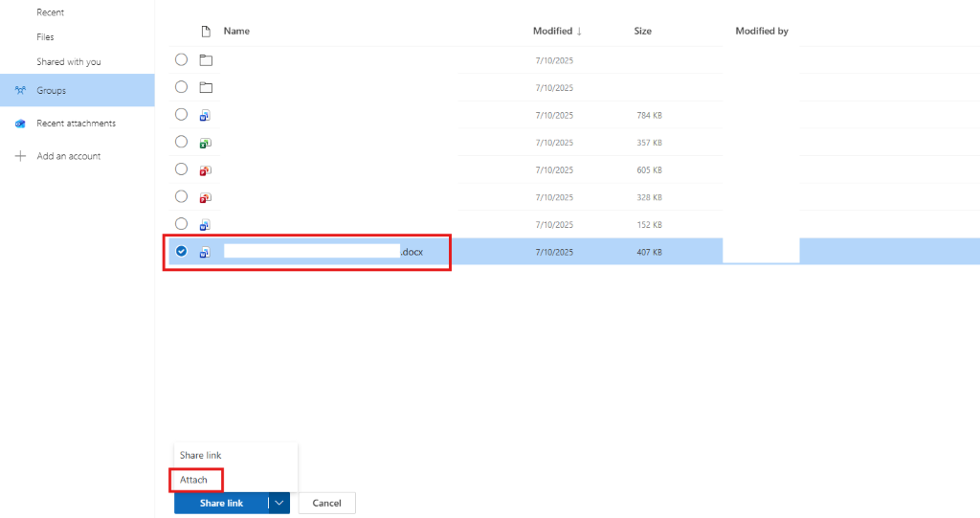980x518 pixels.
Task: Click the Word icon of the selected .docx file
Action: [205, 253]
